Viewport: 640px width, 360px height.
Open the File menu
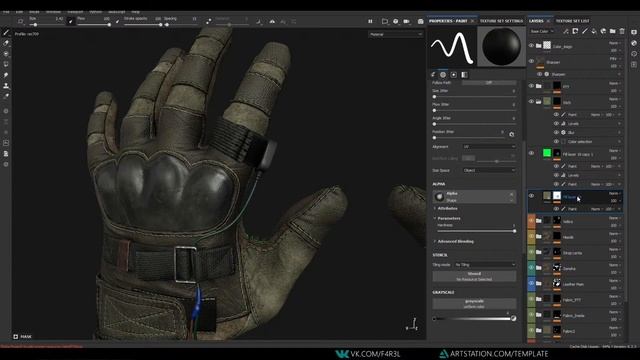6,12
